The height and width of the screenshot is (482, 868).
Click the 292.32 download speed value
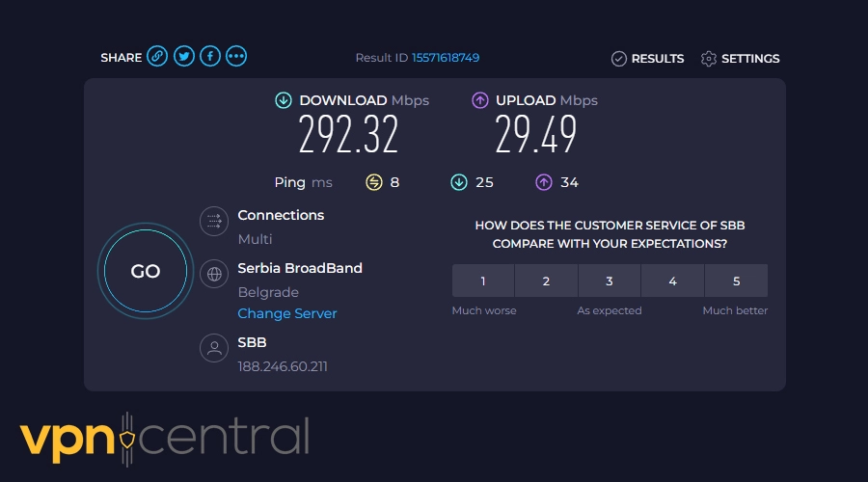pos(348,134)
